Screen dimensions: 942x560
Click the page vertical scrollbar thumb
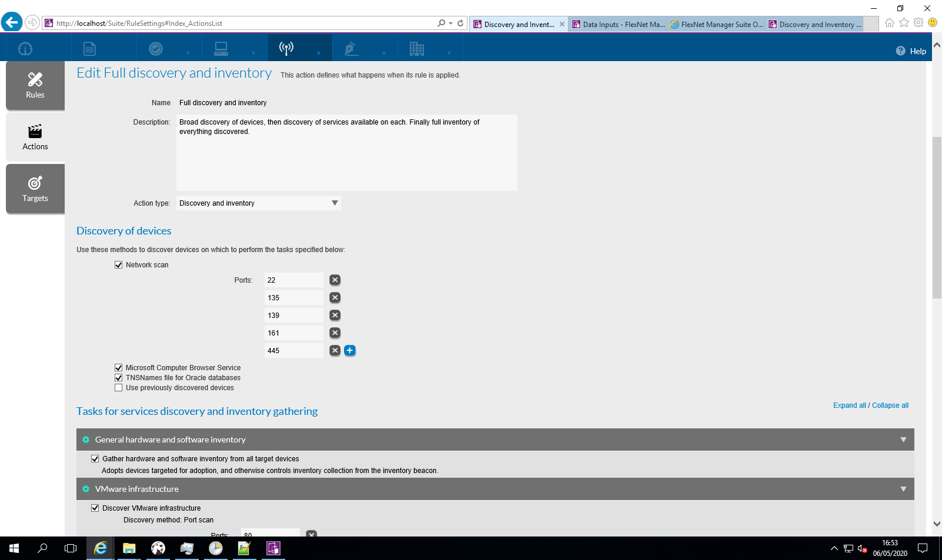point(937,217)
